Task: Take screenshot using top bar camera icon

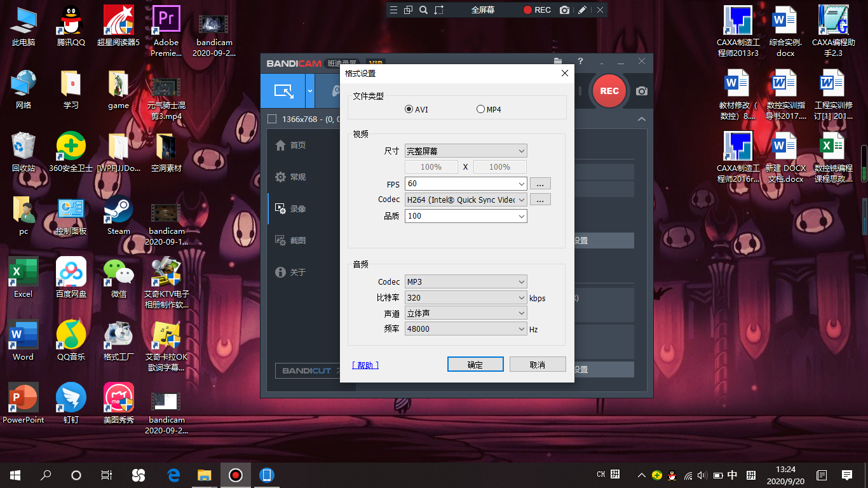Action: (x=564, y=10)
